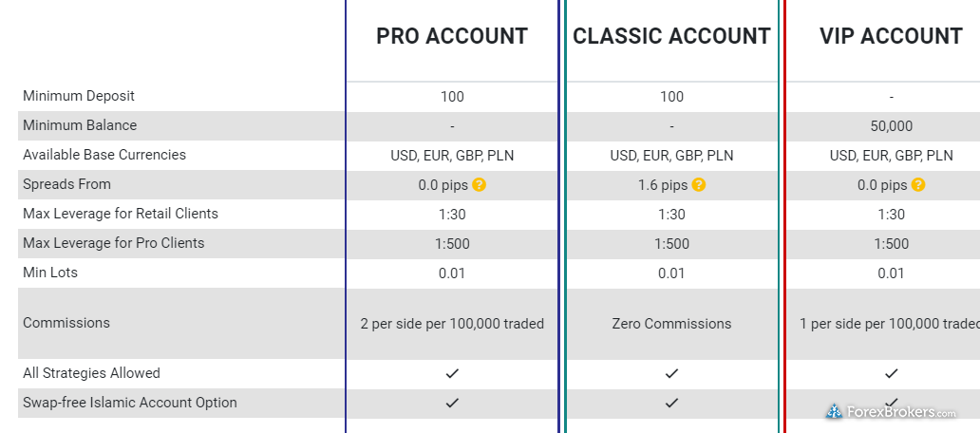Click Classic Account's Swap-free Islamic option checkmark
The image size is (980, 433).
pos(671,403)
